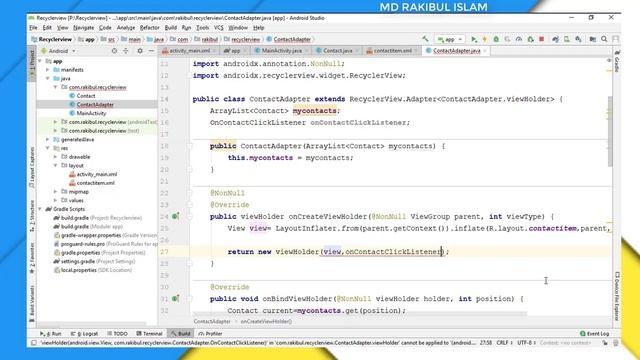
Task: Sync project with Gradle files icon
Action: pyautogui.click(x=555, y=39)
